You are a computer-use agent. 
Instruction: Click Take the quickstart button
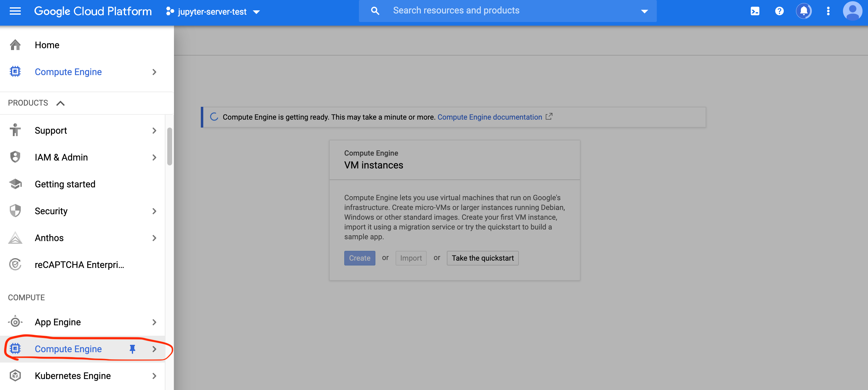click(x=482, y=258)
